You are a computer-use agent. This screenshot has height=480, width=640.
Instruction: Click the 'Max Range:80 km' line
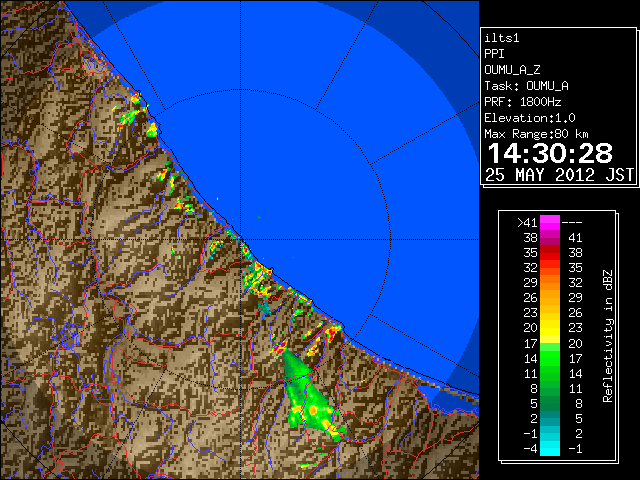coord(536,134)
